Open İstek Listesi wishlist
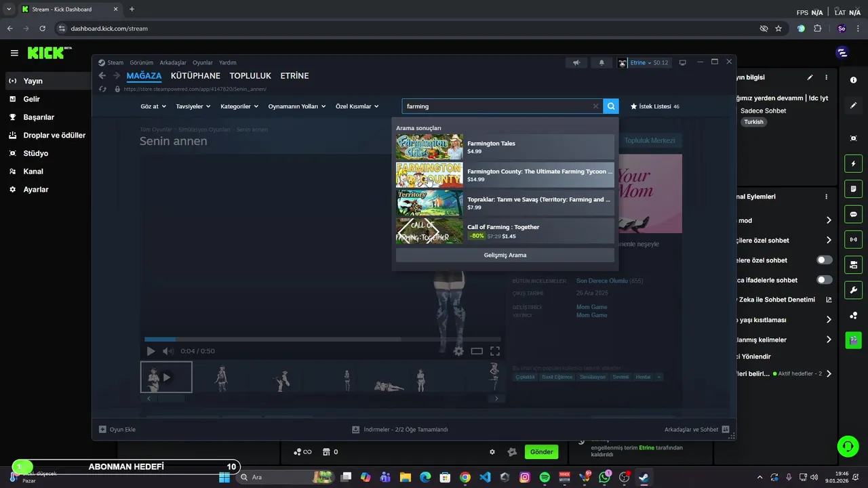The image size is (868, 488). click(655, 106)
